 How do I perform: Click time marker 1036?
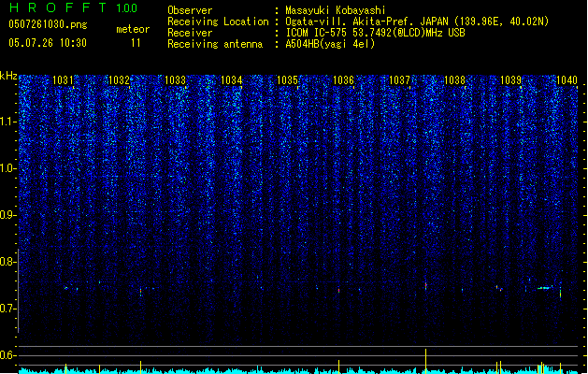pyautogui.click(x=343, y=80)
